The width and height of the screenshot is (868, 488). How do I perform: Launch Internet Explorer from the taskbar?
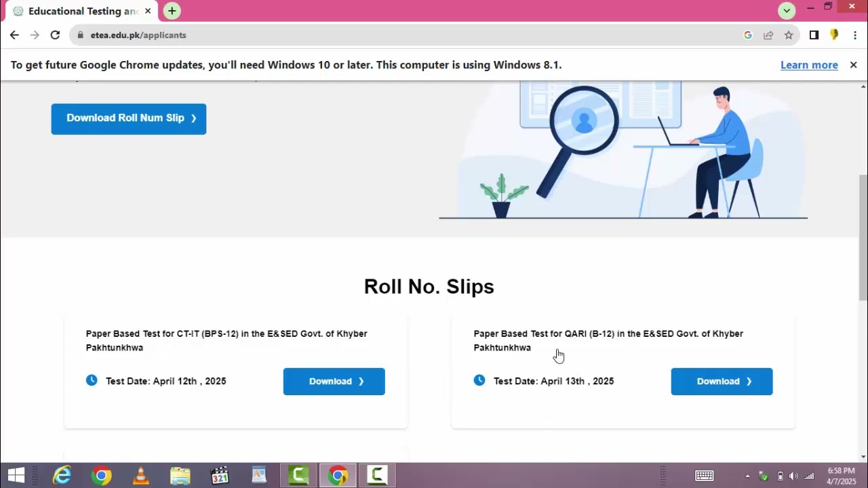(62, 476)
